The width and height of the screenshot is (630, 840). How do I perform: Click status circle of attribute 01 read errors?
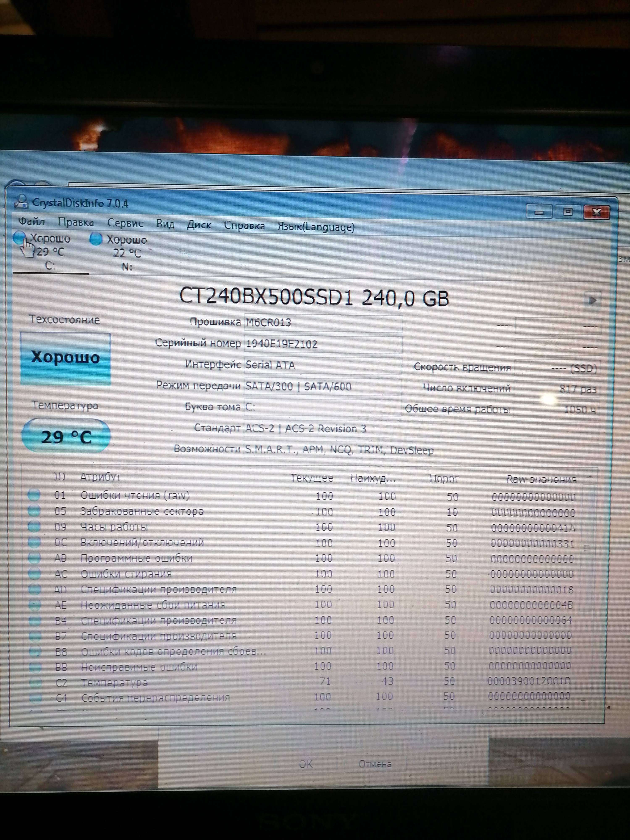tap(34, 495)
